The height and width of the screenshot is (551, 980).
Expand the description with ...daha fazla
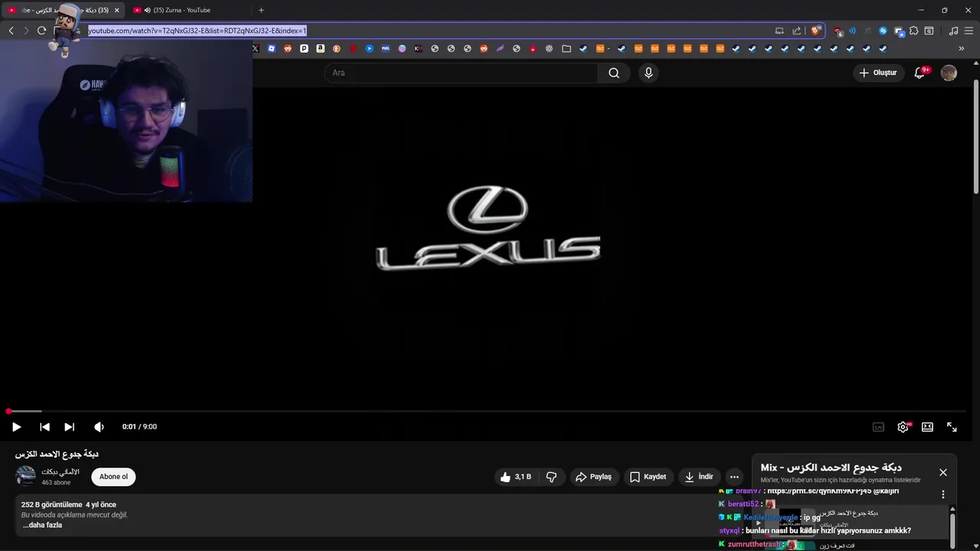tap(42, 525)
